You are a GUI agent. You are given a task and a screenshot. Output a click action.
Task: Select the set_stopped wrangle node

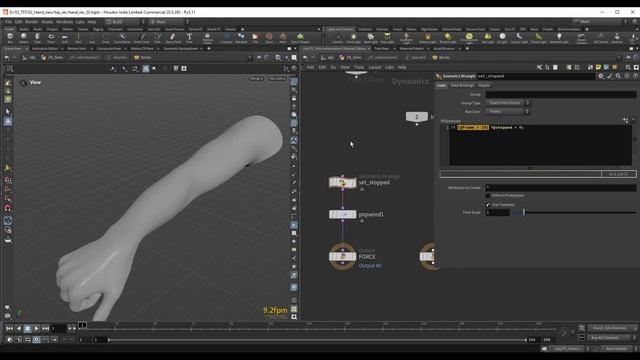click(342, 182)
